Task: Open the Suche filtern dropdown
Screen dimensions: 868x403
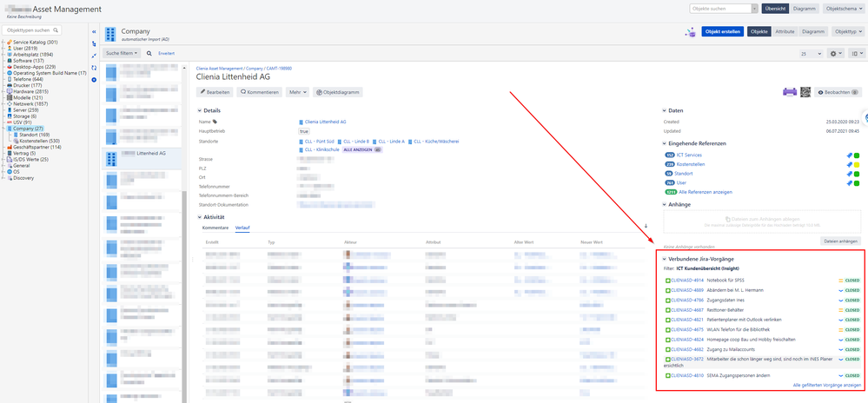Action: 122,54
